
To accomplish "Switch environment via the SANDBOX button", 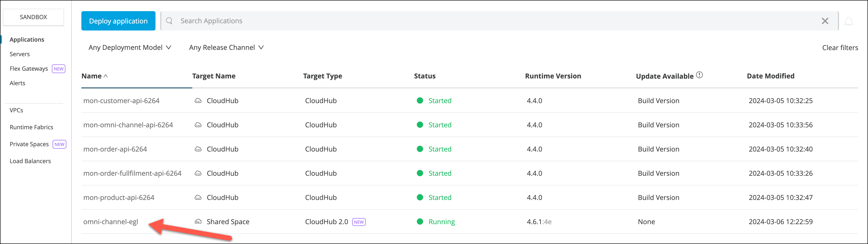I will pos(33,17).
